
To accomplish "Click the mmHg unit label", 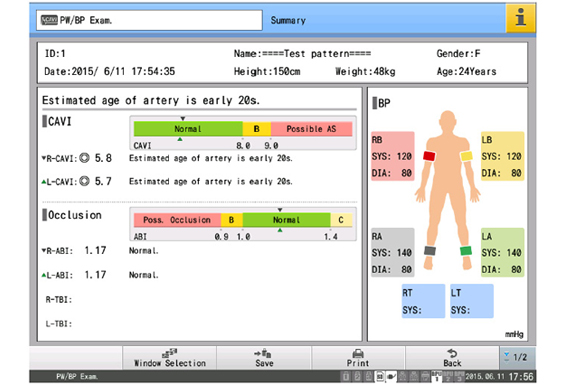I will click(514, 334).
